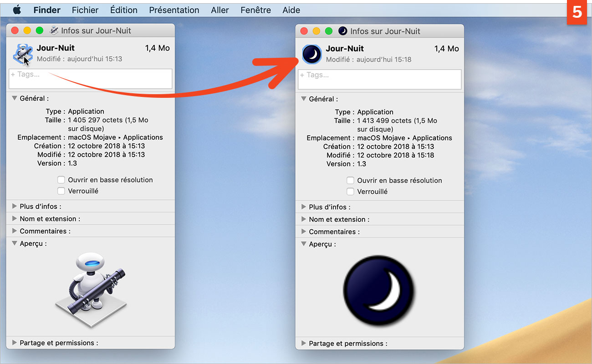
Task: Click the left window title Infos sur Jour-Nuit
Action: pyautogui.click(x=96, y=30)
